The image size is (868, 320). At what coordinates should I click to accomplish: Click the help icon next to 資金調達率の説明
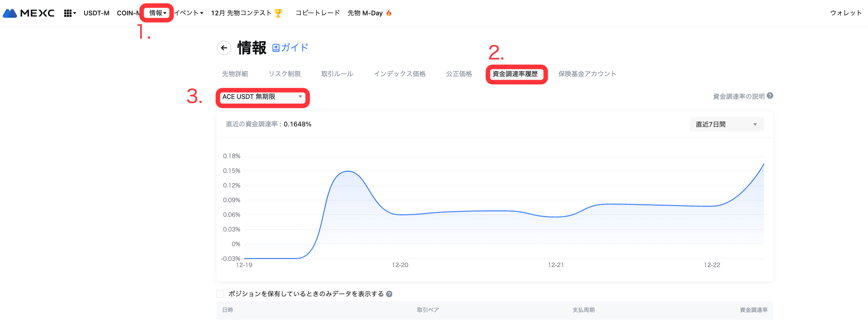(x=770, y=96)
